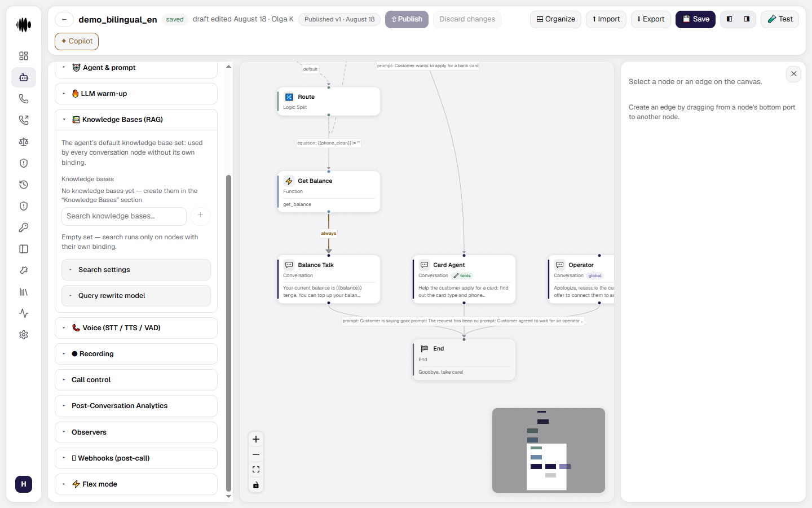Save the agent flow

point(695,19)
